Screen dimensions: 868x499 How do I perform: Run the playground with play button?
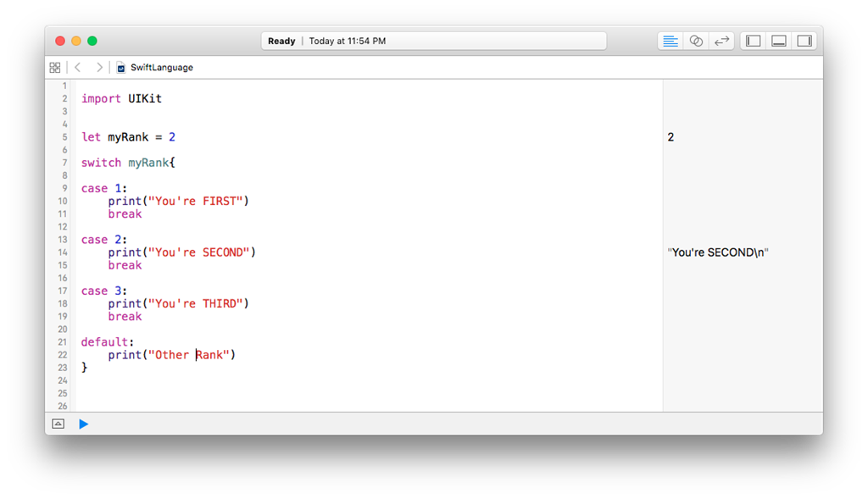83,424
